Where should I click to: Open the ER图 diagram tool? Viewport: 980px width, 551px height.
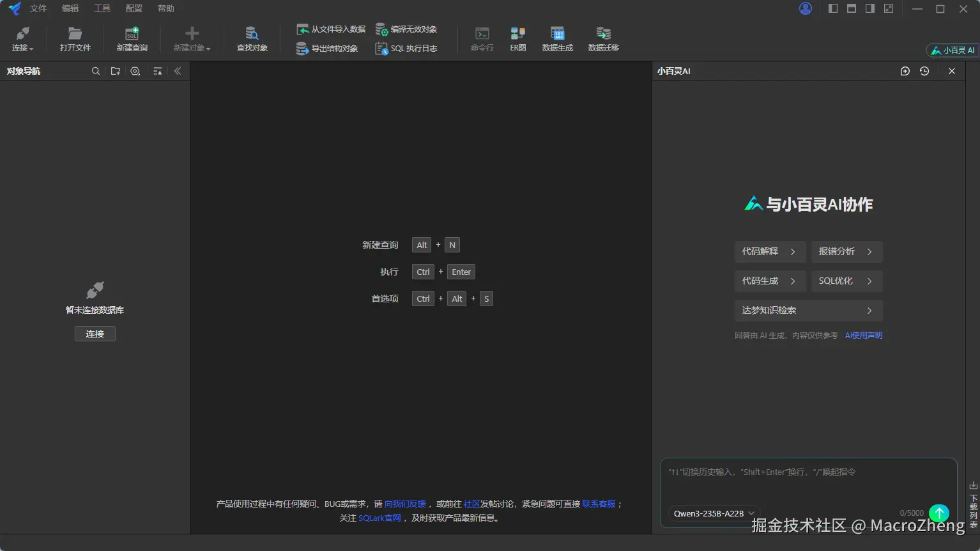[518, 39]
